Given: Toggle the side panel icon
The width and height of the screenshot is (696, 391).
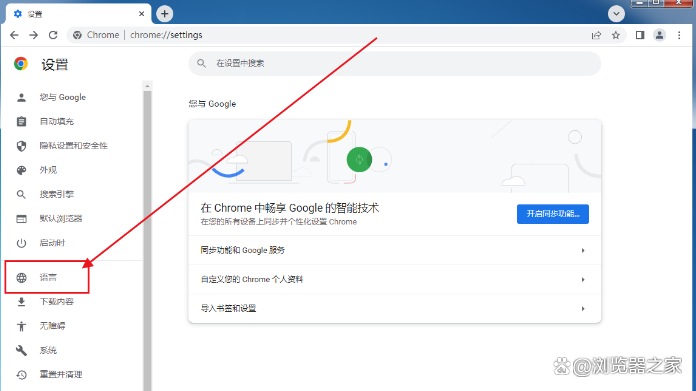Looking at the screenshot, I should (640, 35).
